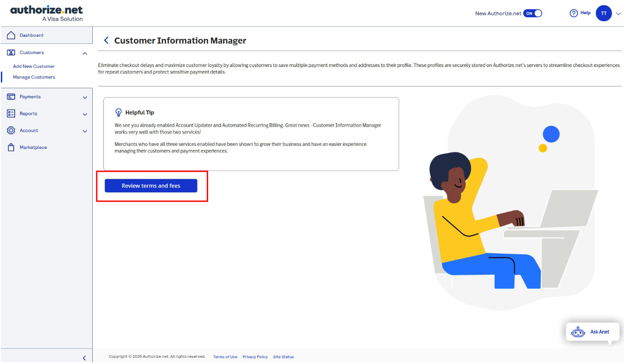626x364 pixels.
Task: Toggle the New Authorize.net switch off
Action: [x=533, y=13]
